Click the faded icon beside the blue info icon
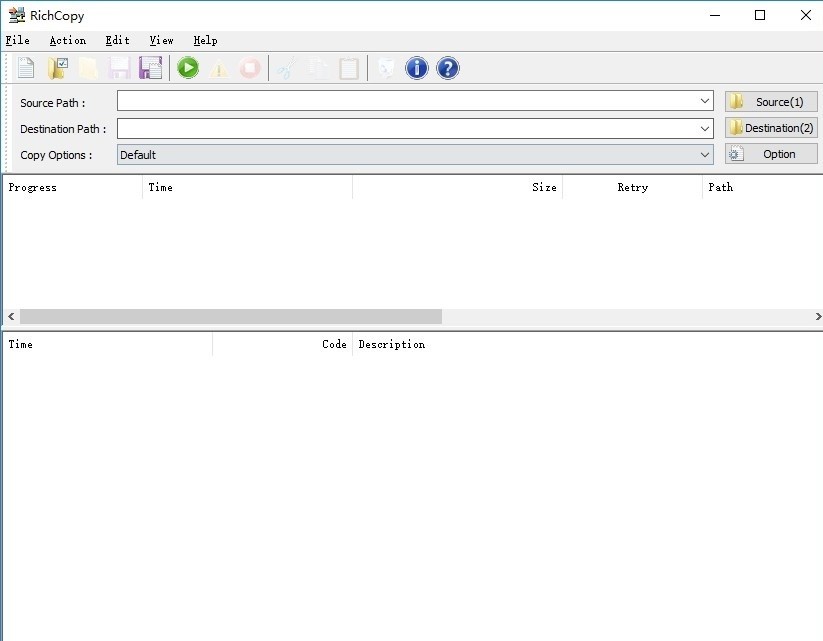This screenshot has height=641, width=823. point(386,68)
